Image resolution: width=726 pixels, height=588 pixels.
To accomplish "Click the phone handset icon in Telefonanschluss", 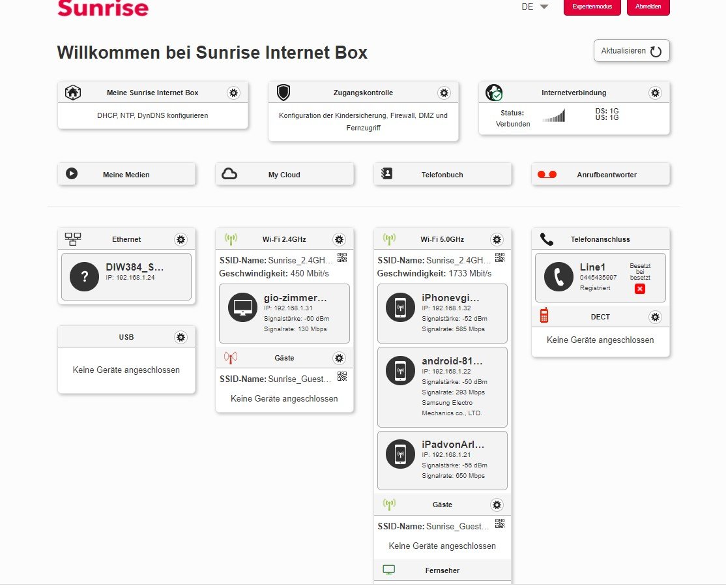I will click(x=547, y=239).
